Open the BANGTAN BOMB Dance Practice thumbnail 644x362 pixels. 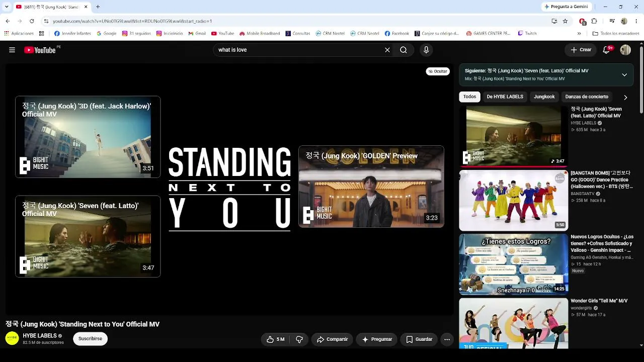click(514, 200)
